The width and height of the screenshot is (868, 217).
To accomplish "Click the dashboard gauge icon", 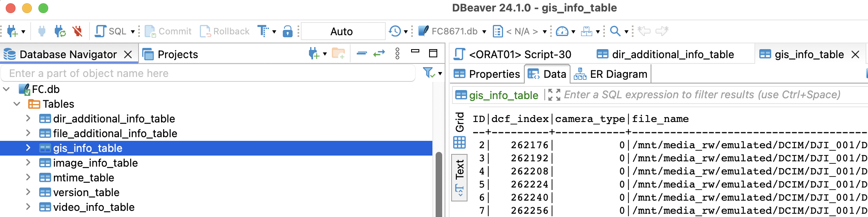I will [562, 31].
